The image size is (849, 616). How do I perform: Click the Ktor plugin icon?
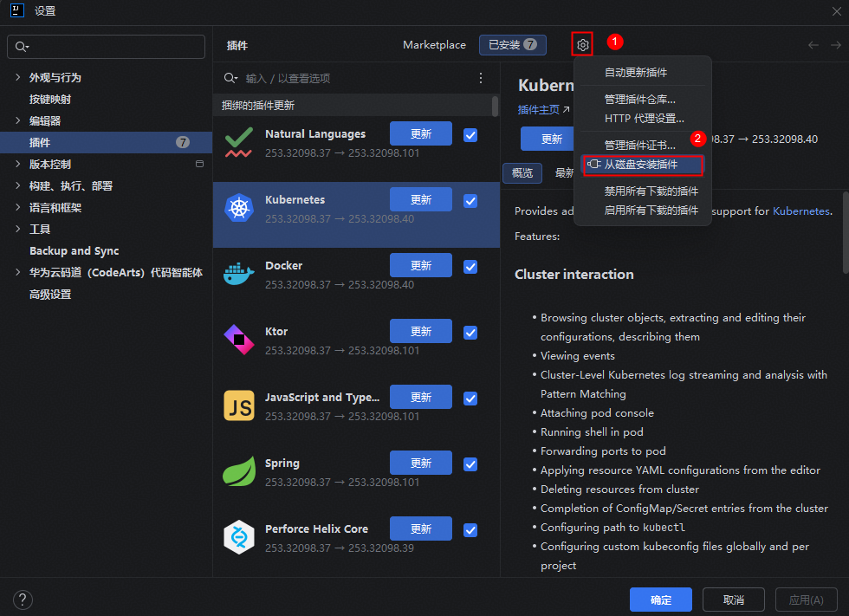coord(239,340)
